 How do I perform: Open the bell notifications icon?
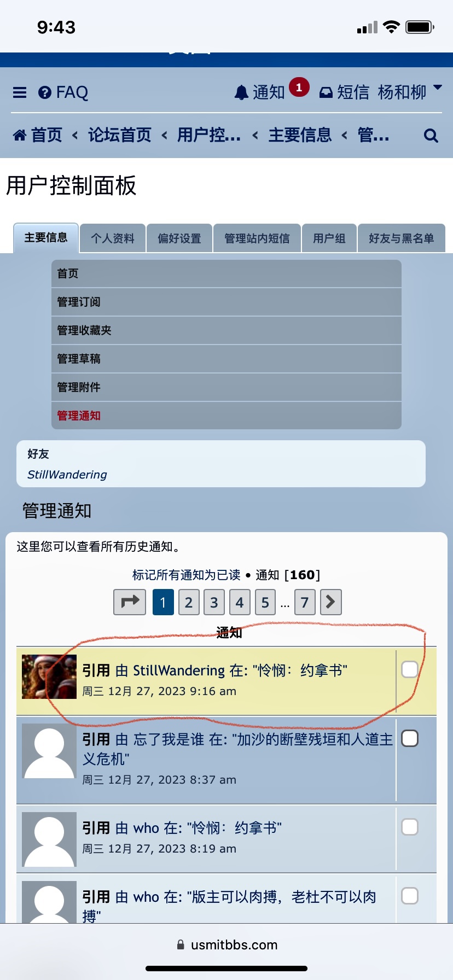tap(241, 92)
